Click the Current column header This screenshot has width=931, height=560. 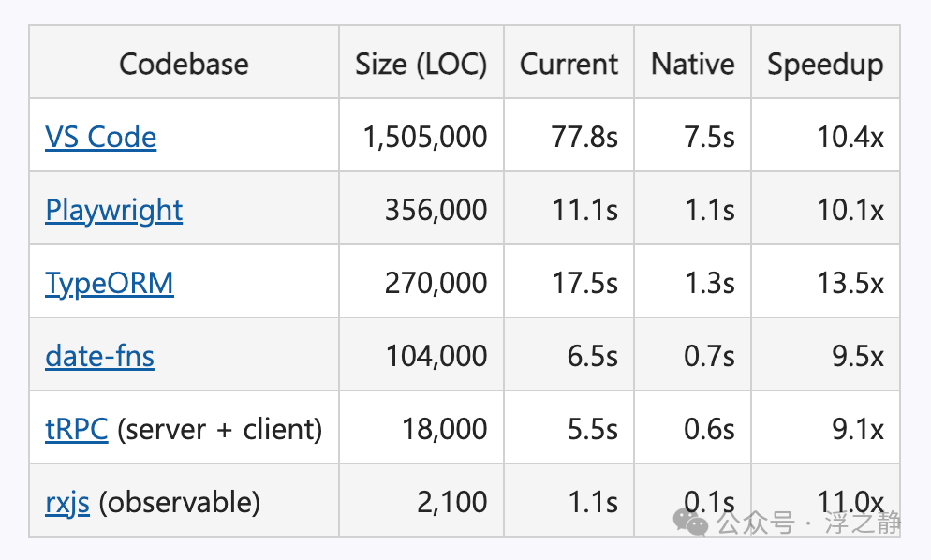point(569,63)
